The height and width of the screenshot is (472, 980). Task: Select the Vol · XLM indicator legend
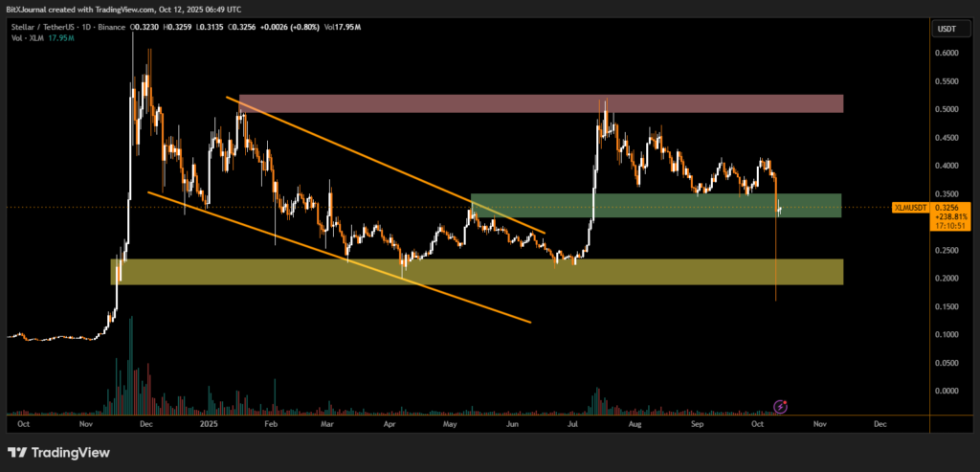point(23,38)
